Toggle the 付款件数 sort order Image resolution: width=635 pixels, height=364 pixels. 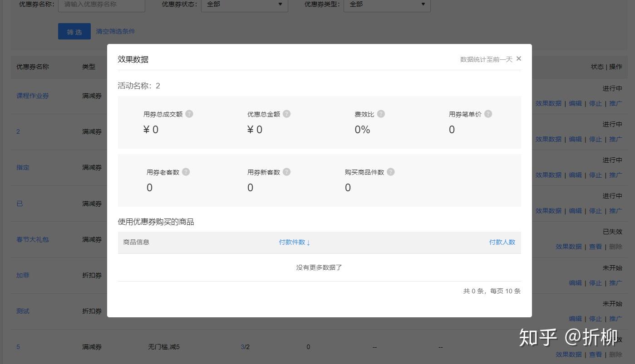294,242
